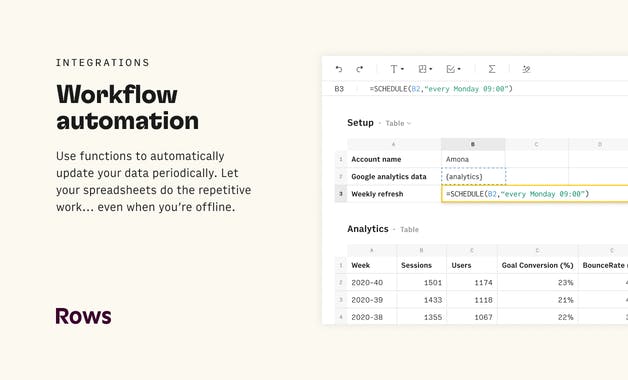
Task: Click the INTEGRATIONS label
Action: (103, 63)
